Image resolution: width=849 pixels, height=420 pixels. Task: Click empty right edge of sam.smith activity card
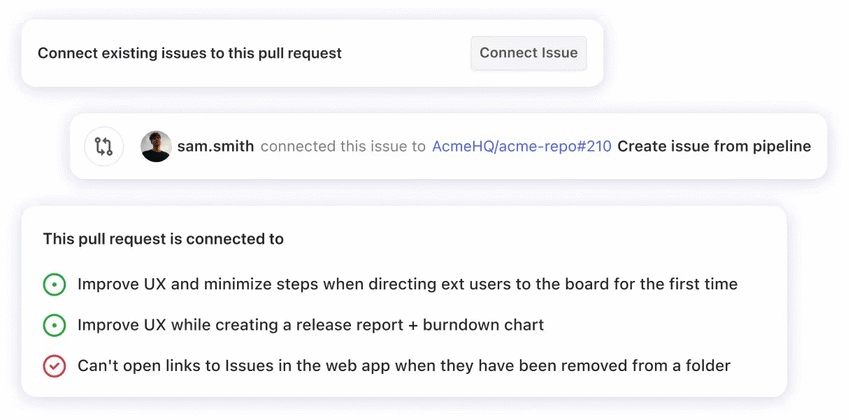[x=819, y=147]
